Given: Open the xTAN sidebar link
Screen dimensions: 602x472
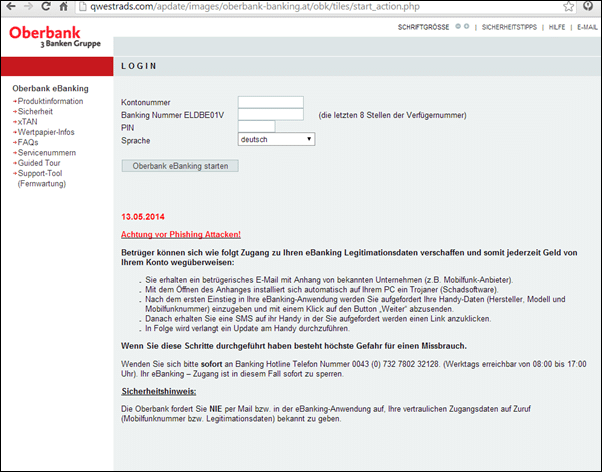Looking at the screenshot, I should click(27, 122).
